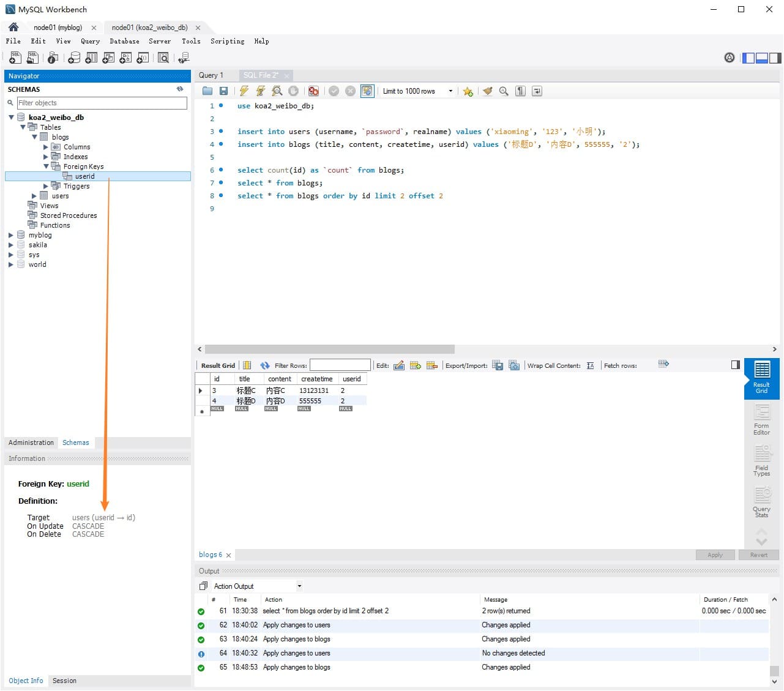Create a new schema with the toolbar icon
The image size is (784, 691).
74,58
